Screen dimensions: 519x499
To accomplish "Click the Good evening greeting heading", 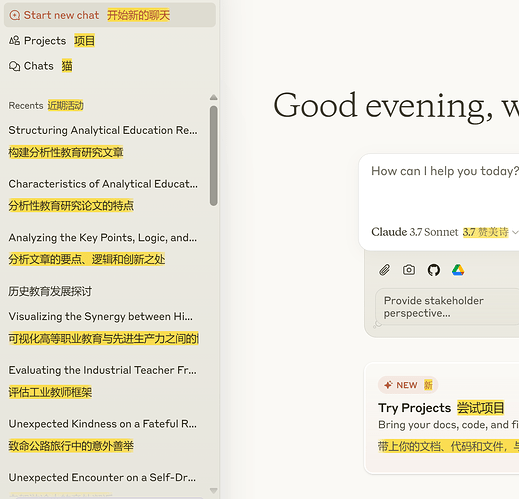I will point(396,106).
